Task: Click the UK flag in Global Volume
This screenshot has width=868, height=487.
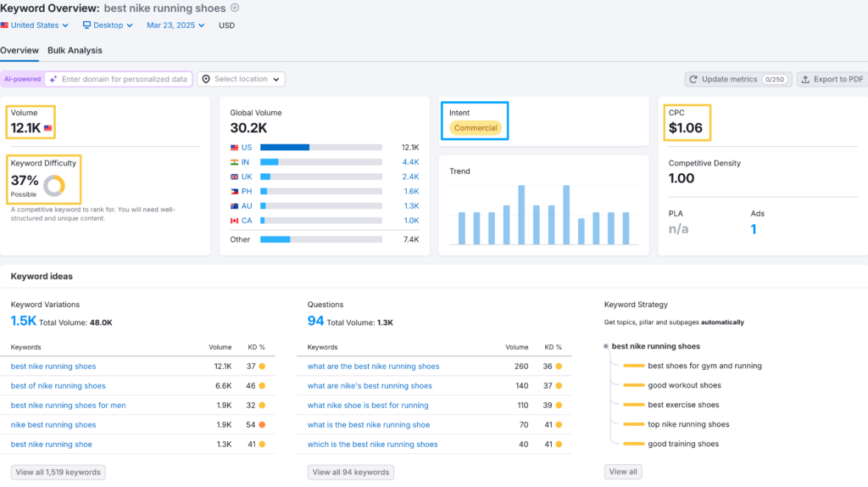Action: click(234, 176)
